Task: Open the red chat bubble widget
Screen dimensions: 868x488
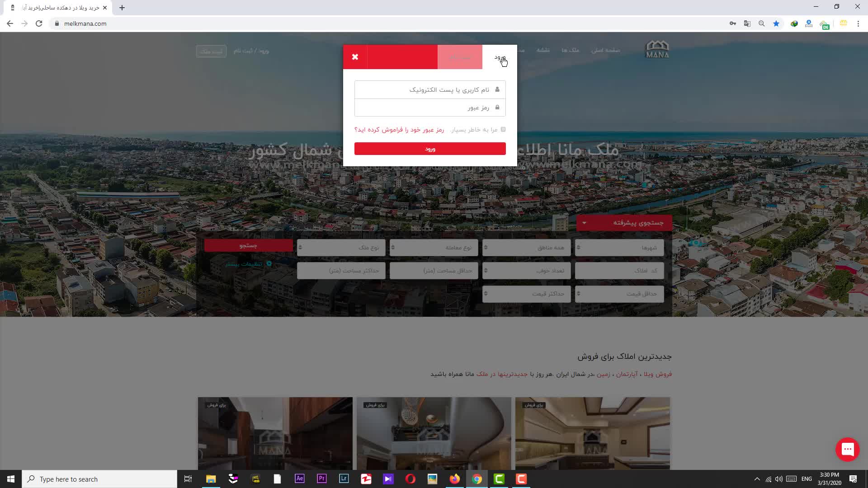Action: [x=847, y=449]
